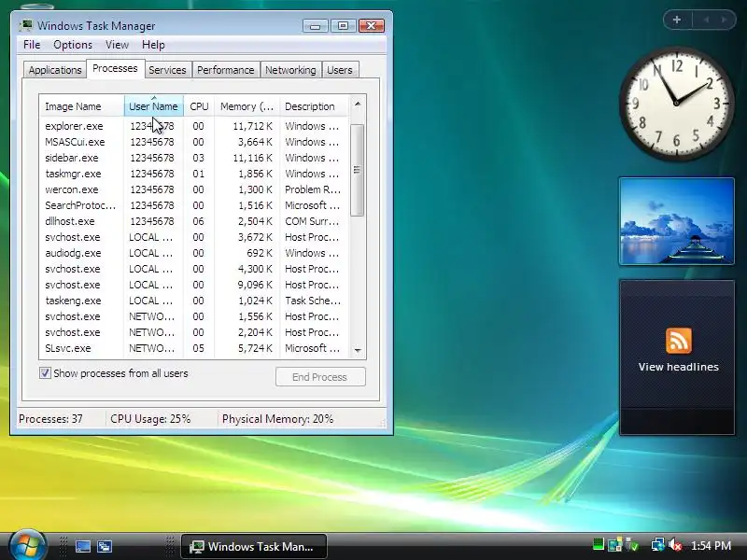Switch to the Services tab
Viewport: 747px width, 560px height.
167,70
